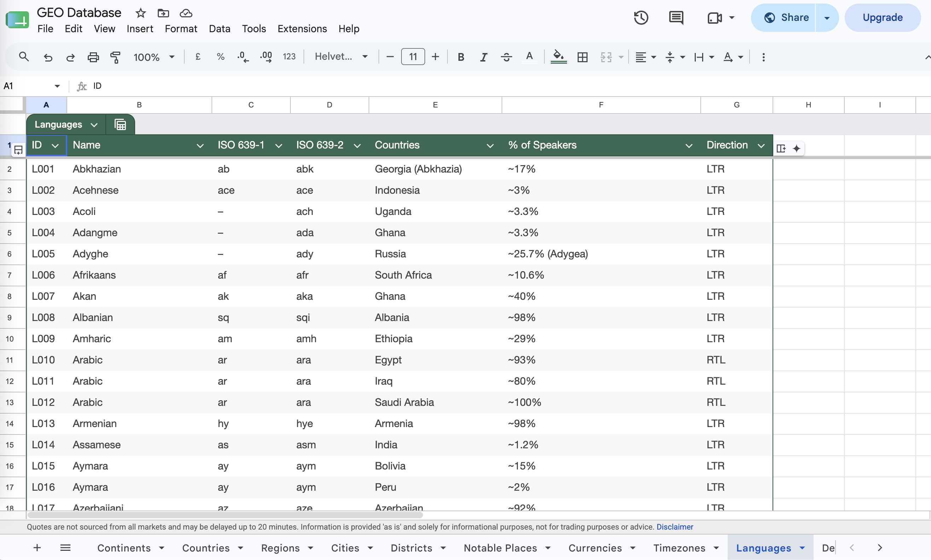The height and width of the screenshot is (560, 931).
Task: Add a new sheet with the plus button
Action: (37, 548)
